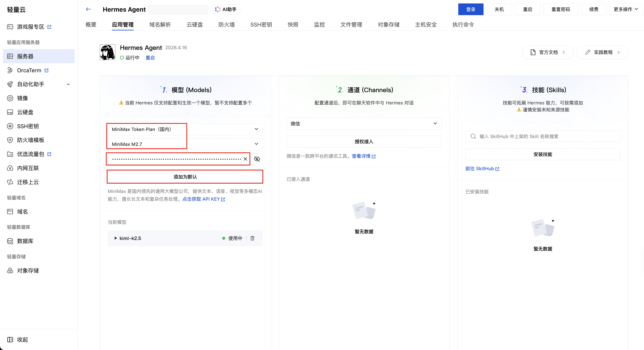Open SSH密钥 in the sidebar

pyautogui.click(x=28, y=126)
